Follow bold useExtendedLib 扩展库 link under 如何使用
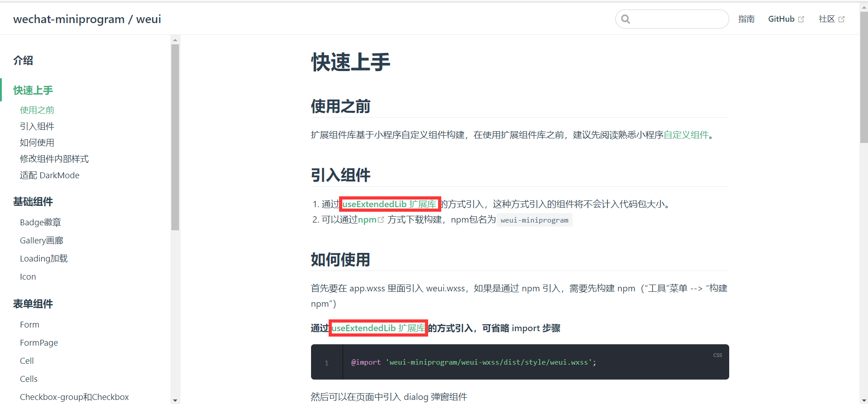 coord(378,328)
